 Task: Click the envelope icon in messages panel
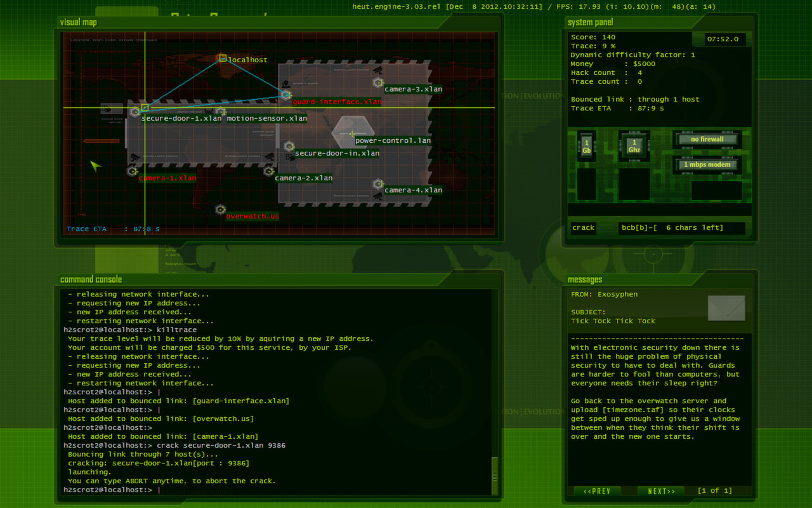click(726, 308)
